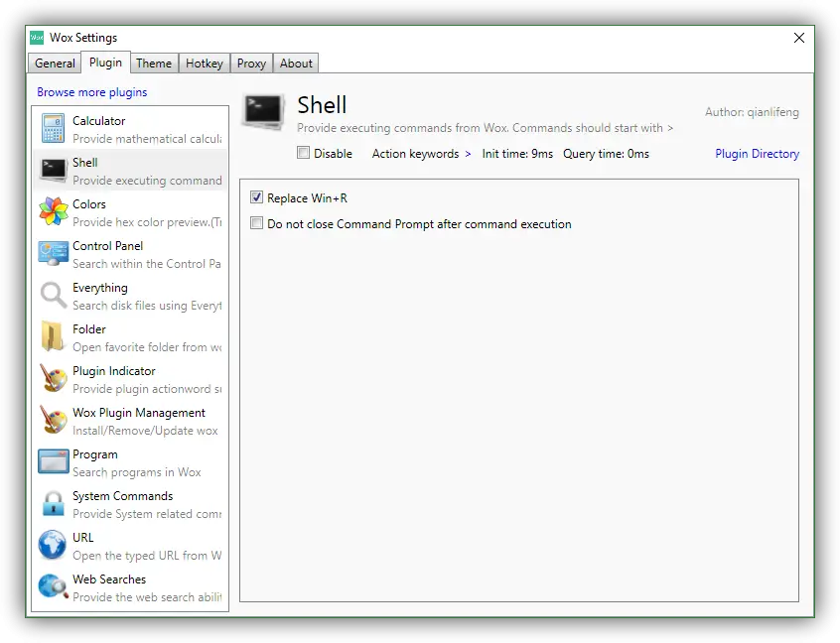Click the Colors pinwheel icon
The width and height of the screenshot is (840, 643).
pos(53,211)
